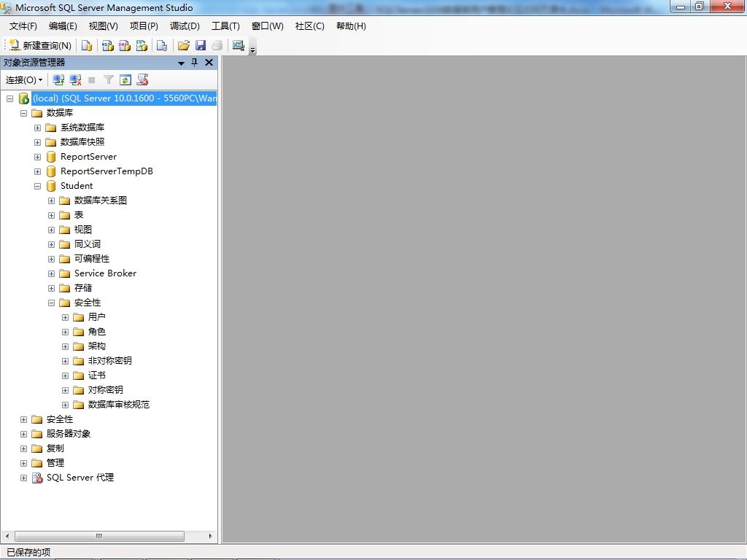747x560 pixels.
Task: Select the 视图 tree folder under Student
Action: point(83,230)
